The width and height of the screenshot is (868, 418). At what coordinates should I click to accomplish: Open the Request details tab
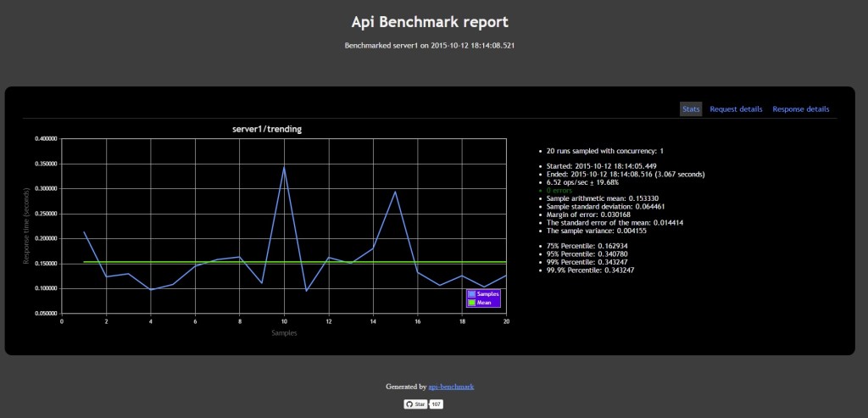(736, 109)
